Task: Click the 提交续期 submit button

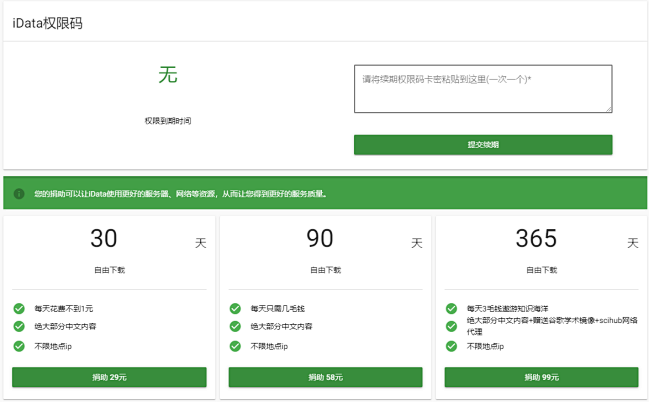Action: (x=483, y=145)
